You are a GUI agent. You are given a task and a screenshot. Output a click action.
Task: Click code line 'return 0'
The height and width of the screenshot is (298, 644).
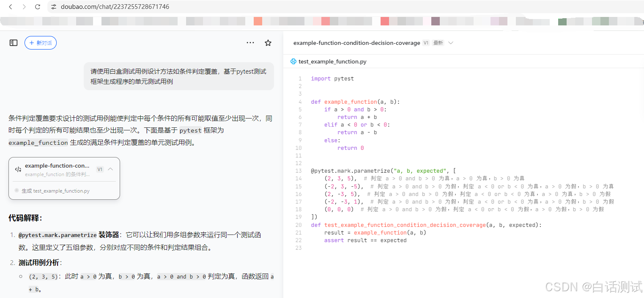pyautogui.click(x=351, y=148)
